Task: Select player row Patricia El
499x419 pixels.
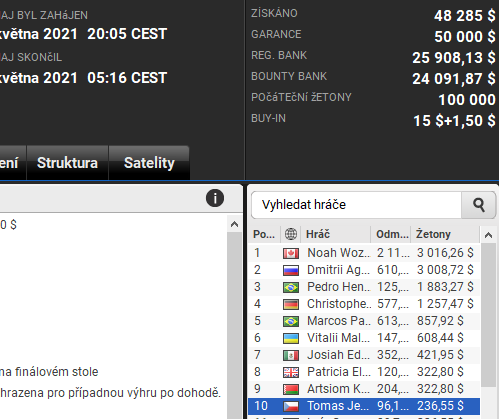Action: [364, 372]
